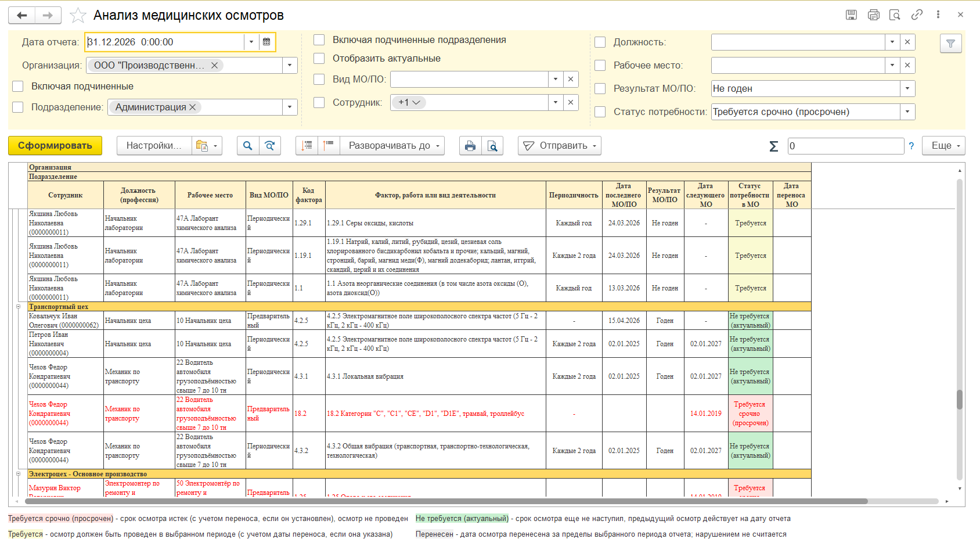
Task: Go forward using the right arrow button
Action: pos(48,16)
